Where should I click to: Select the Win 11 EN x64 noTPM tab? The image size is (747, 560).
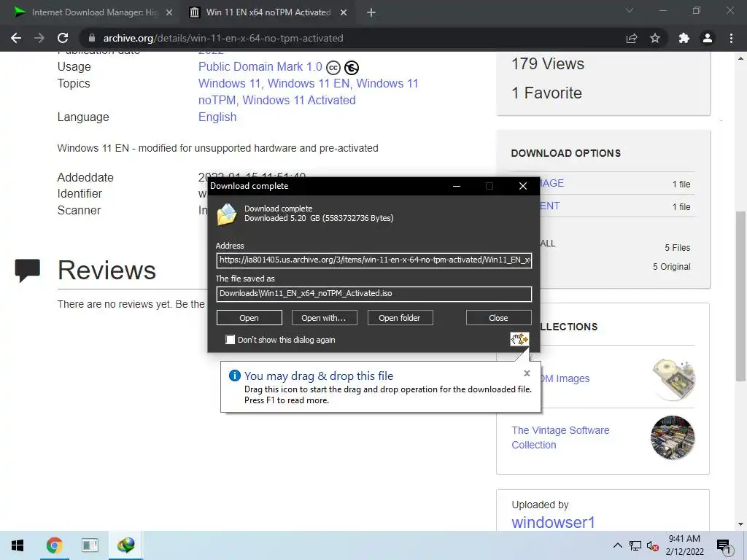[268, 13]
